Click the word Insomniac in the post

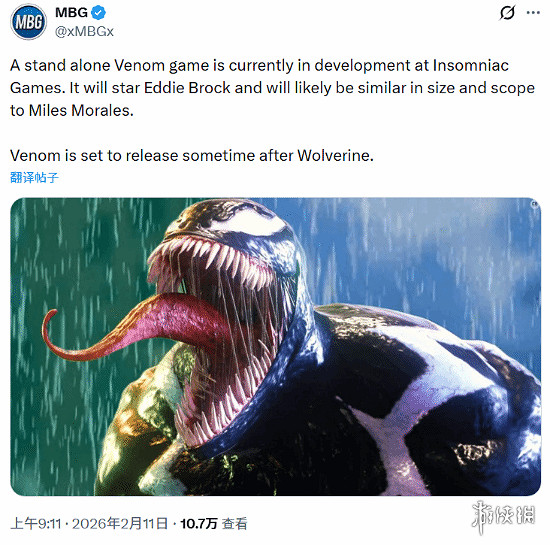click(471, 66)
